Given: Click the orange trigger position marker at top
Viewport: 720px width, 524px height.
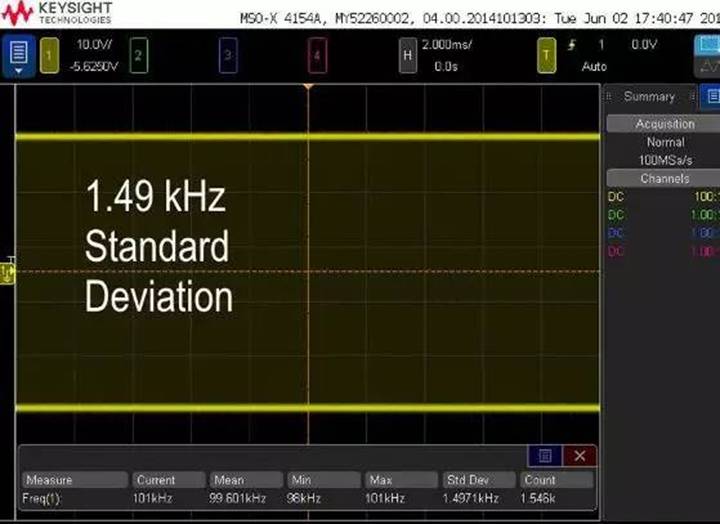Looking at the screenshot, I should coord(308,88).
